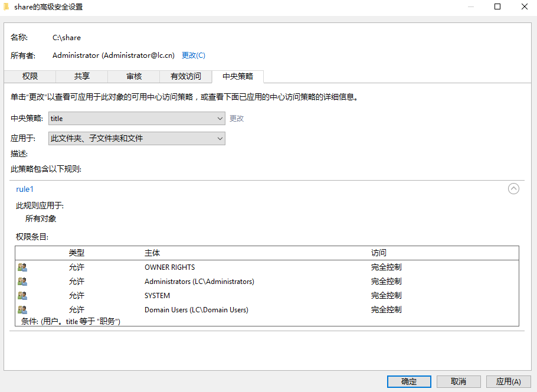
Task: Open the 有效访问 tab
Action: 185,76
